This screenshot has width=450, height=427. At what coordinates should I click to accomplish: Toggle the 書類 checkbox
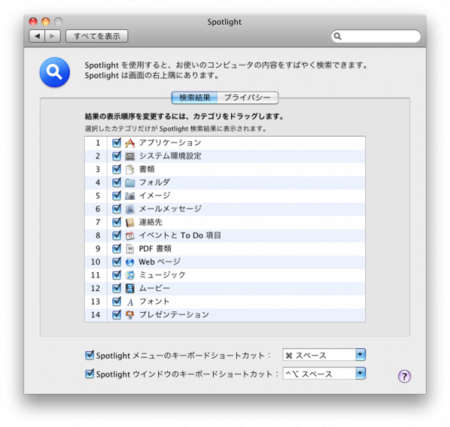coord(116,169)
